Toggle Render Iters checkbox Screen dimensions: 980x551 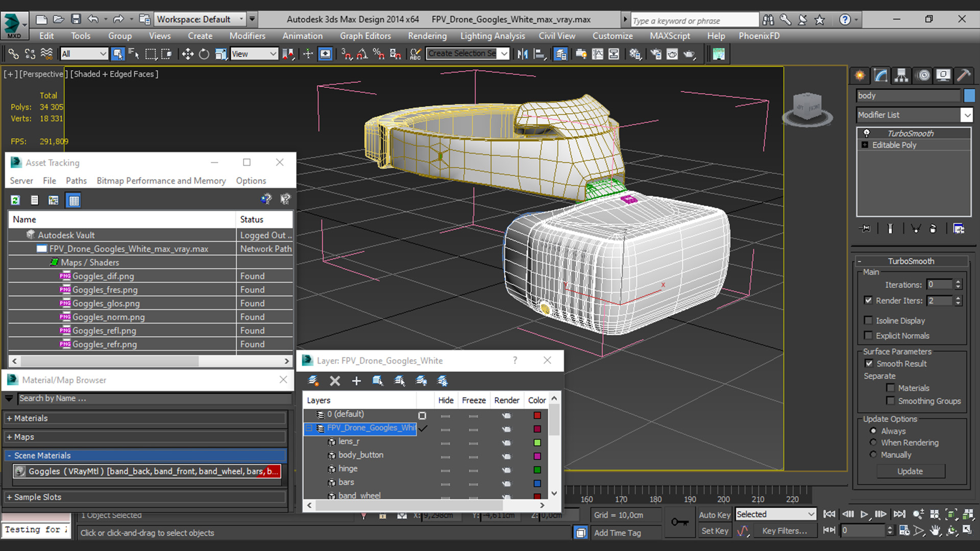868,300
